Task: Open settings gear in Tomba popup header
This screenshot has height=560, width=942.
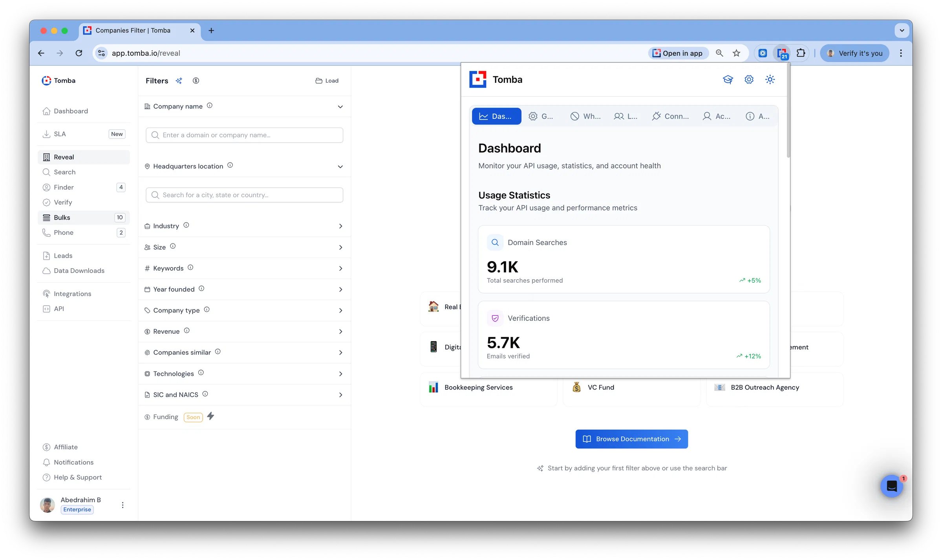Action: pos(749,80)
